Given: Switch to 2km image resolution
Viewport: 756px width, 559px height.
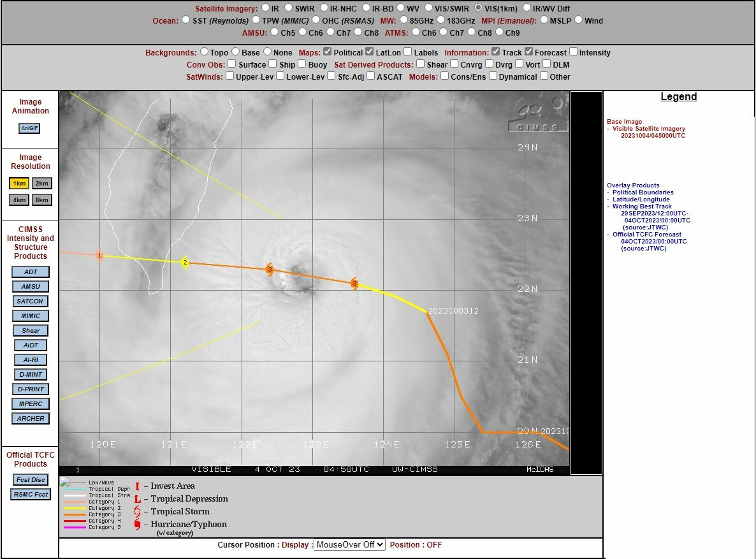Looking at the screenshot, I should point(42,184).
